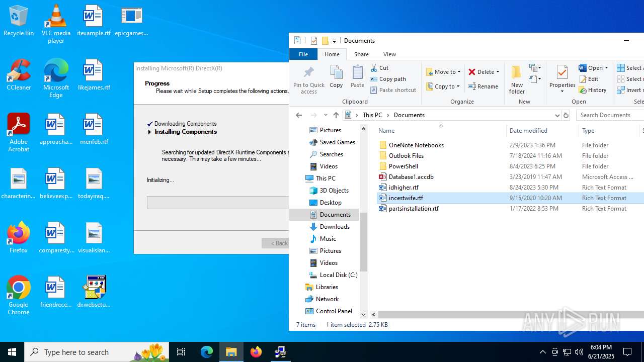
Task: Open Control Panel in navigation pane
Action: (334, 311)
